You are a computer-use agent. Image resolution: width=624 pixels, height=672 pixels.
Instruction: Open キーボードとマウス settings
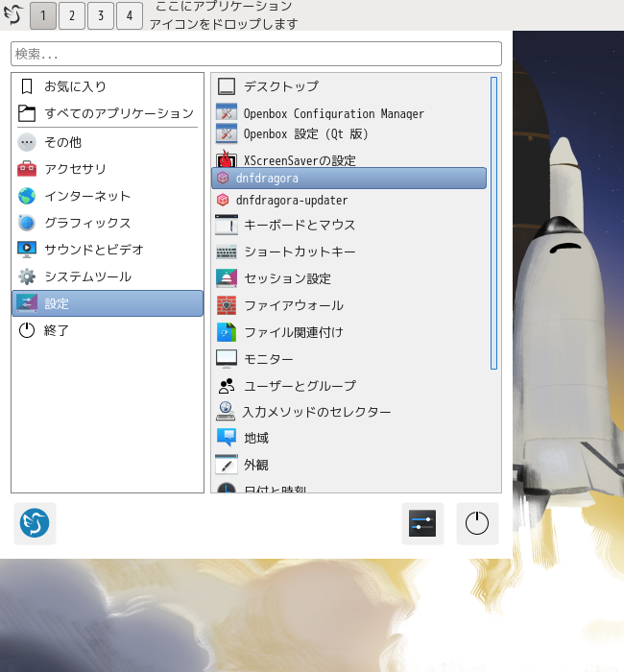349,225
